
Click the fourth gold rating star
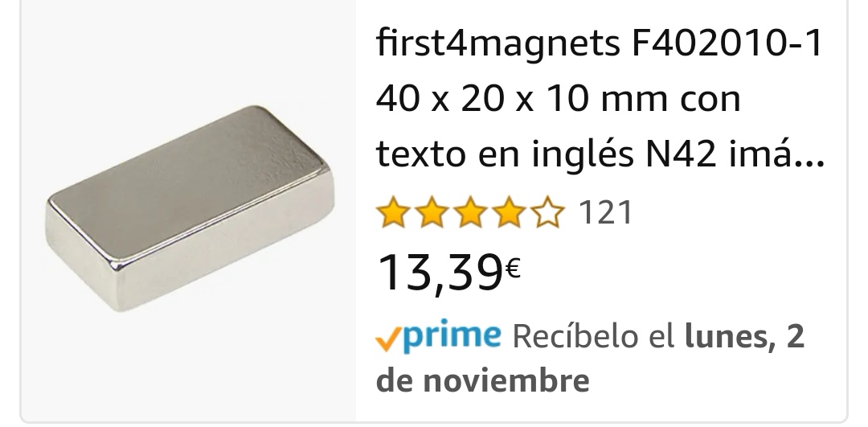[509, 212]
